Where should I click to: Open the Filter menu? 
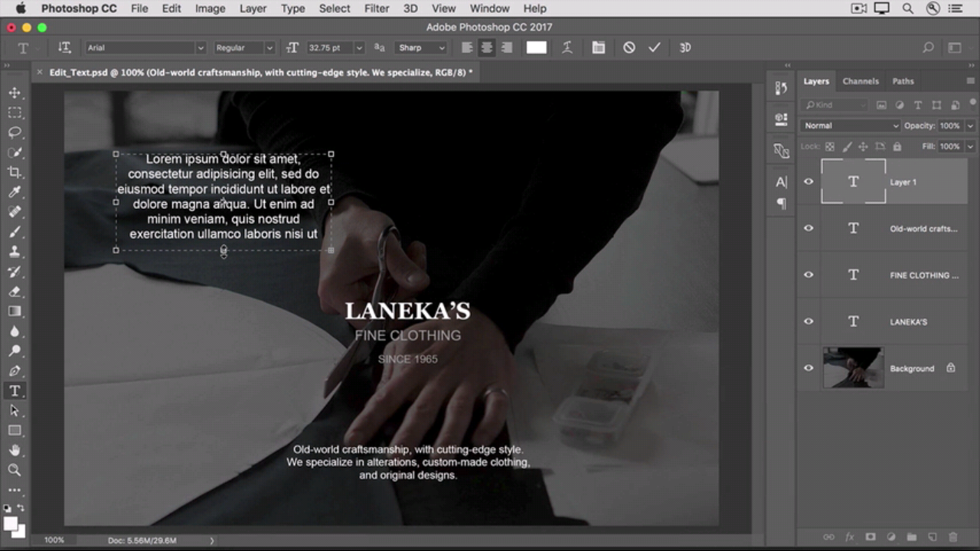coord(376,8)
